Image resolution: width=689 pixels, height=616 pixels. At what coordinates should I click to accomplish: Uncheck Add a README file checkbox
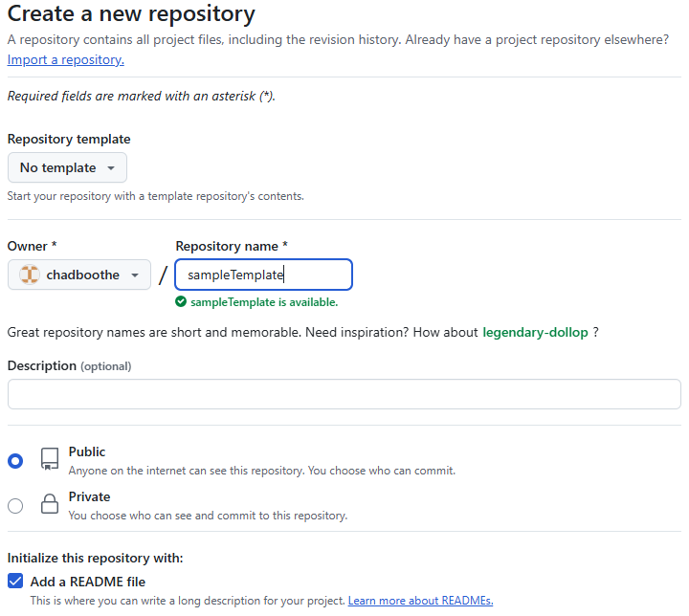pyautogui.click(x=15, y=581)
